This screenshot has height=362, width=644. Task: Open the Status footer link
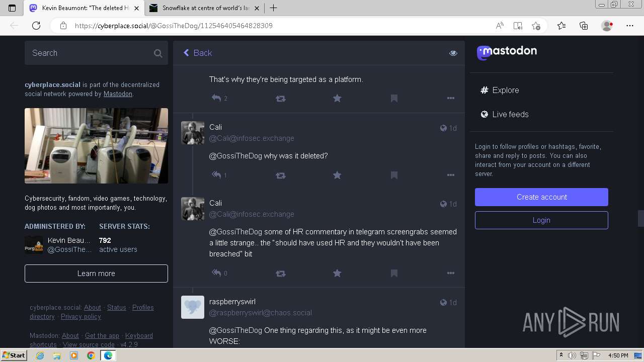tap(117, 308)
